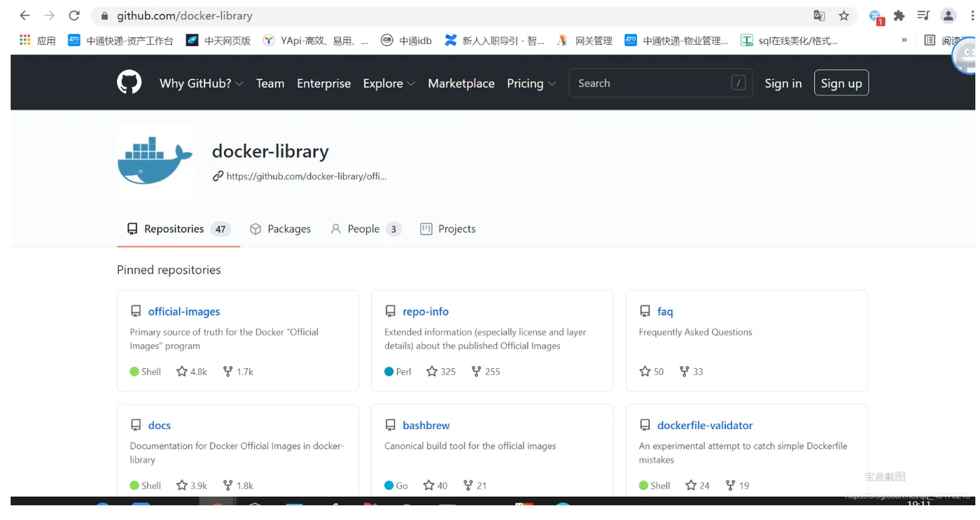Open the sql在线美化 bookmark
This screenshot has width=980, height=520.
[789, 41]
